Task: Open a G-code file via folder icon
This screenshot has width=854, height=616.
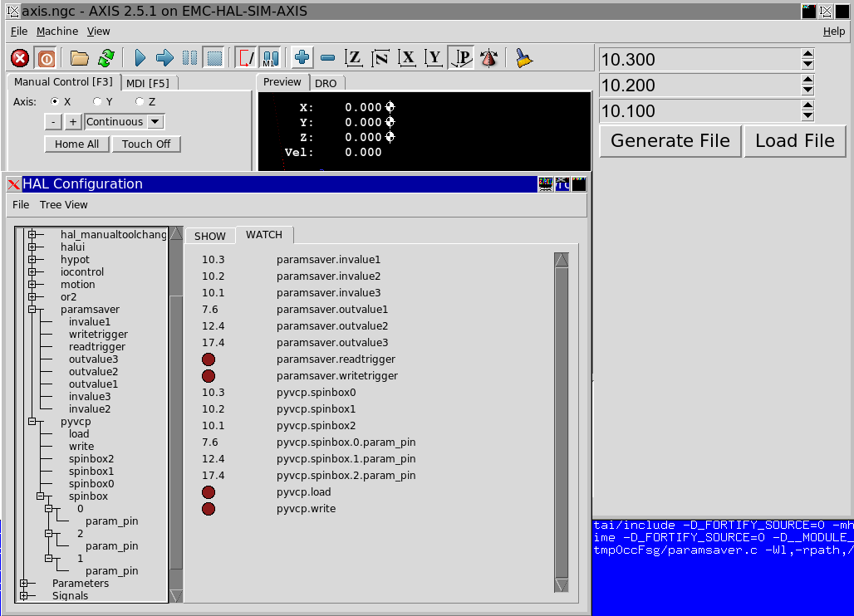Action: coord(80,58)
